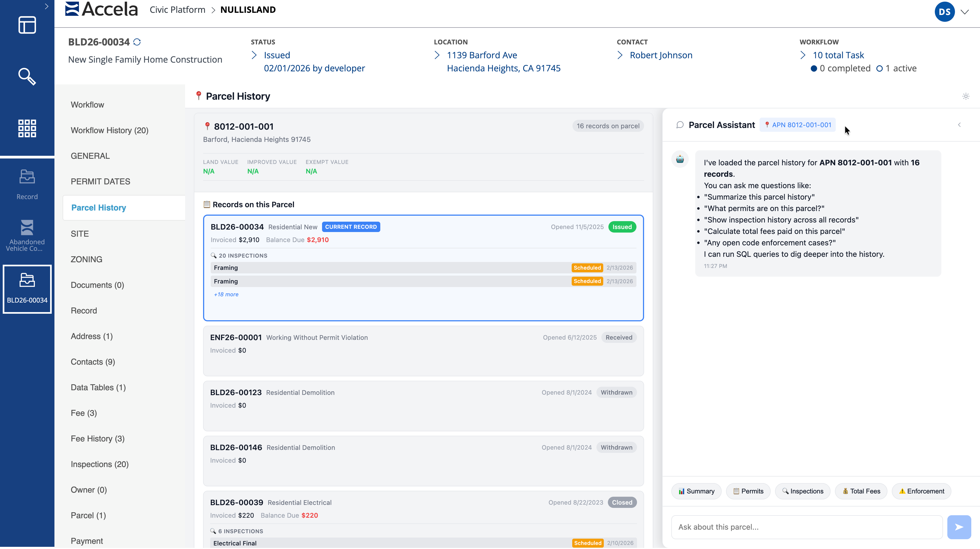
Task: Click the dashboard layout icon at top
Action: [27, 25]
